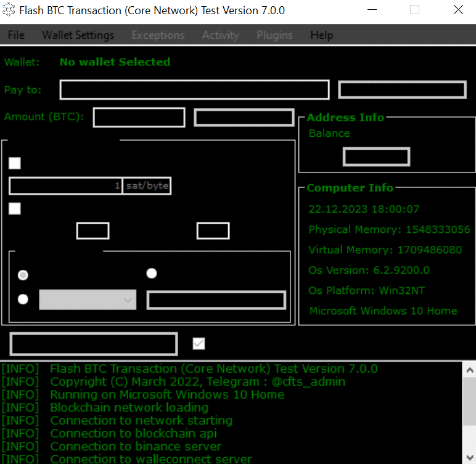Image resolution: width=476 pixels, height=464 pixels.
Task: Click the log scrollbar down arrow
Action: click(470, 457)
